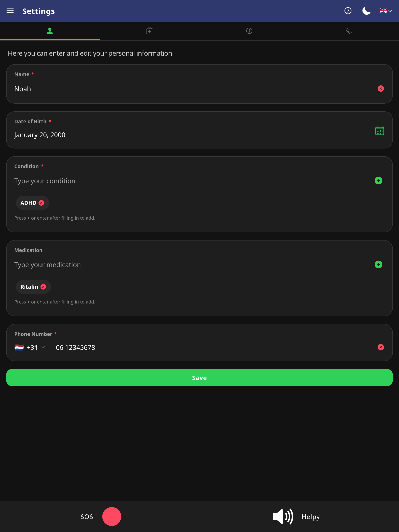This screenshot has height=532, width=399.
Task: Expand the language flag dropdown
Action: 386,11
